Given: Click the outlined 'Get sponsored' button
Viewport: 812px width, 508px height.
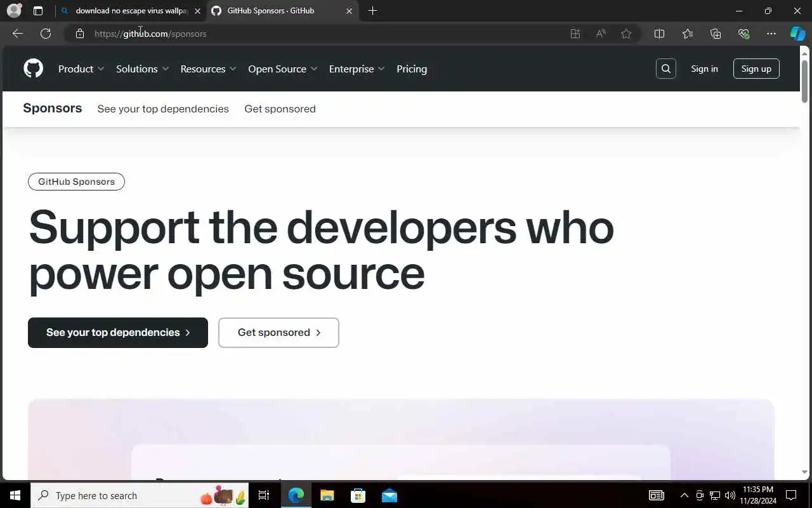Looking at the screenshot, I should pos(278,333).
